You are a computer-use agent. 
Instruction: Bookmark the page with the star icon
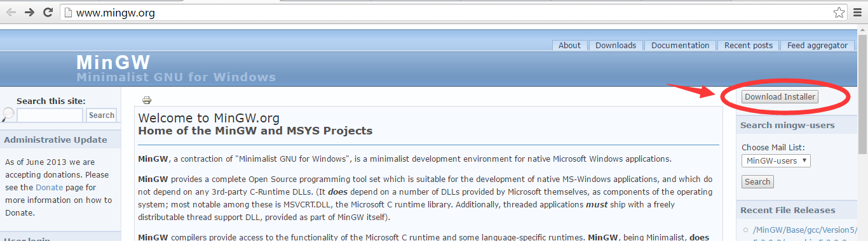pyautogui.click(x=839, y=13)
